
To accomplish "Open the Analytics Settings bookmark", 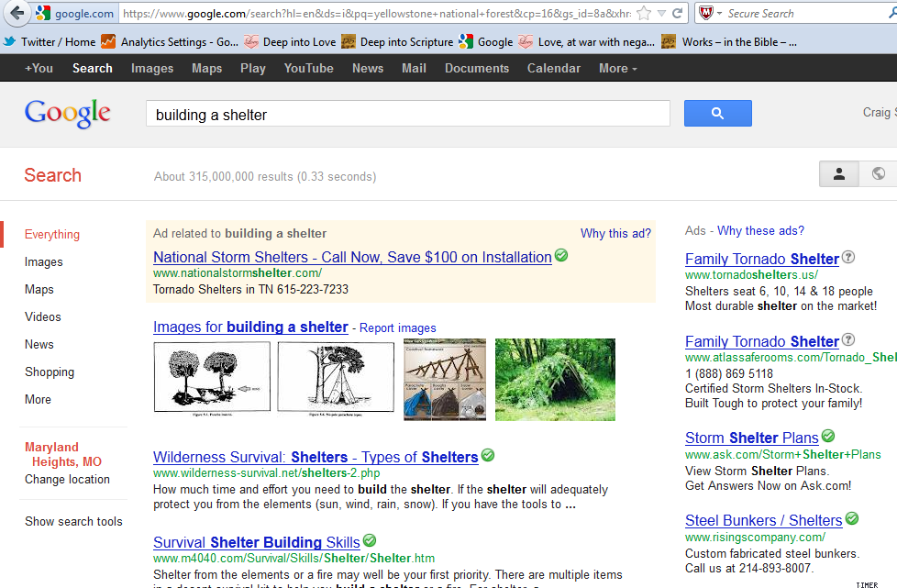I will click(170, 42).
